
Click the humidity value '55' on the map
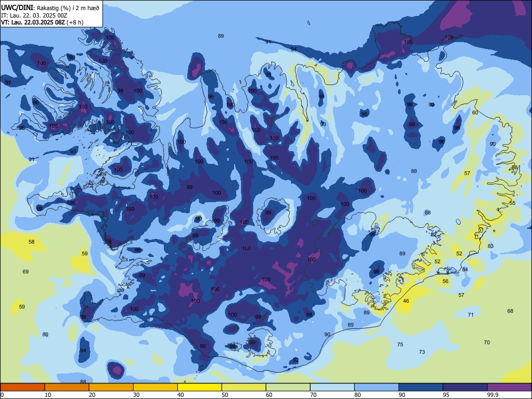(512, 203)
